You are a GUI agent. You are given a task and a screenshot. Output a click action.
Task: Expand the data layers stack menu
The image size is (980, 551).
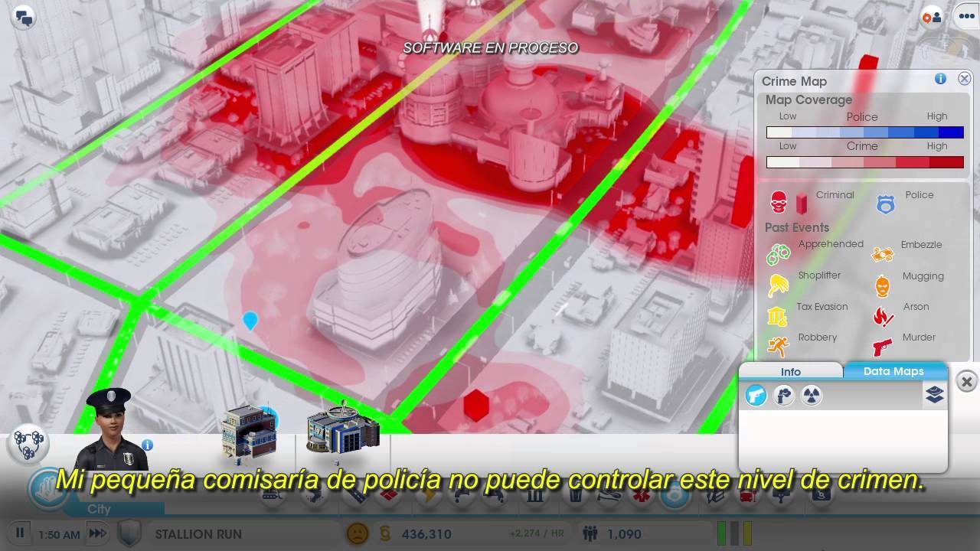(934, 394)
